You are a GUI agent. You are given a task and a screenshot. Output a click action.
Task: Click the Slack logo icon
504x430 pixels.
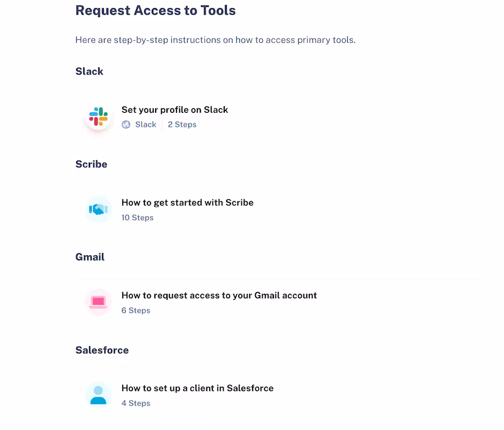click(98, 117)
